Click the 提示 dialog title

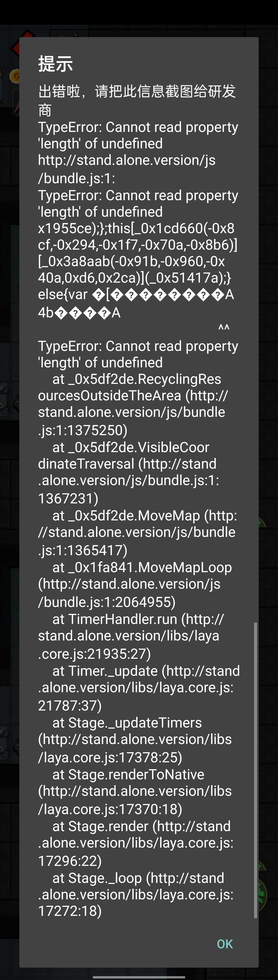pyautogui.click(x=56, y=64)
